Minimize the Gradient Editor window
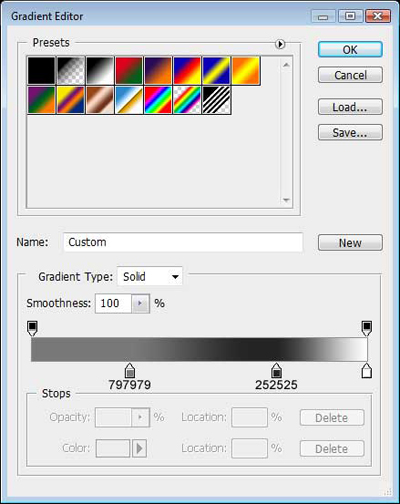The height and width of the screenshot is (504, 400). pos(323,16)
